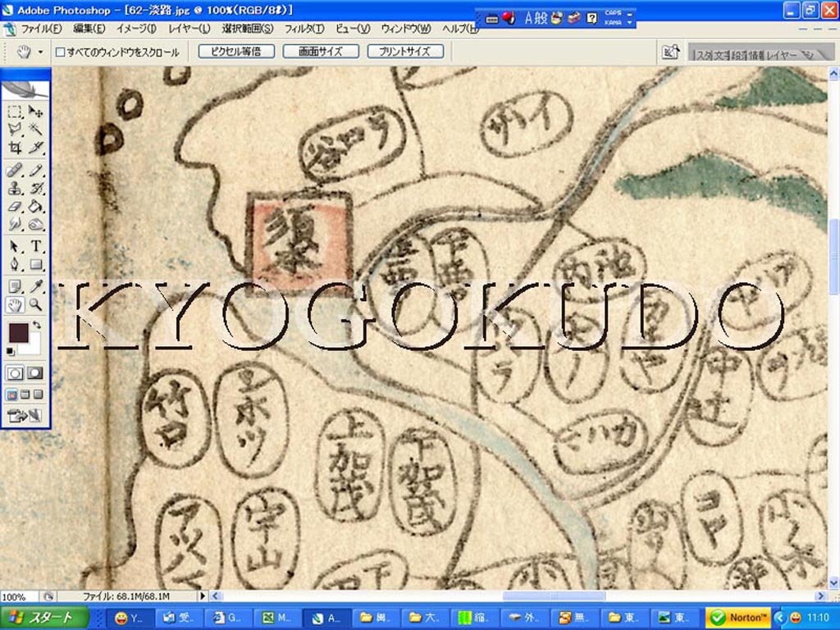Reset to default black and white colors
840x630 pixels.
(x=10, y=351)
